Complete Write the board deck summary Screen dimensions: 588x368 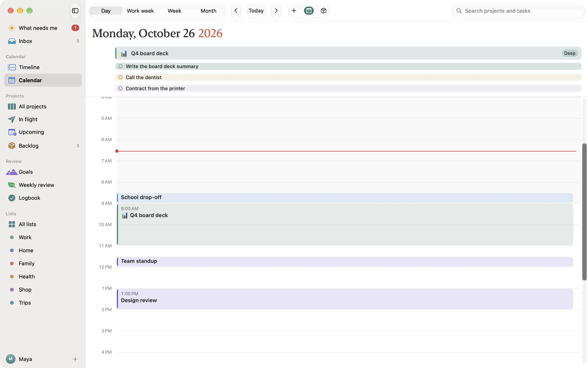coord(120,66)
